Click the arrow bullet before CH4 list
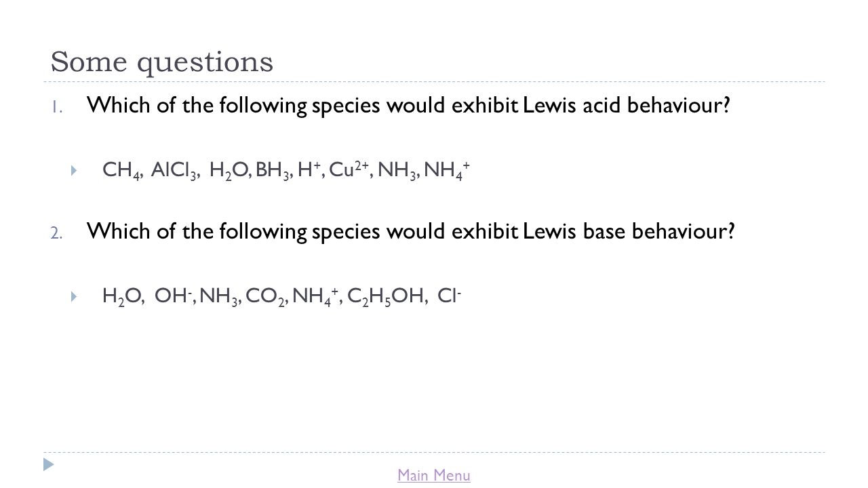This screenshot has width=868, height=488. 74,169
